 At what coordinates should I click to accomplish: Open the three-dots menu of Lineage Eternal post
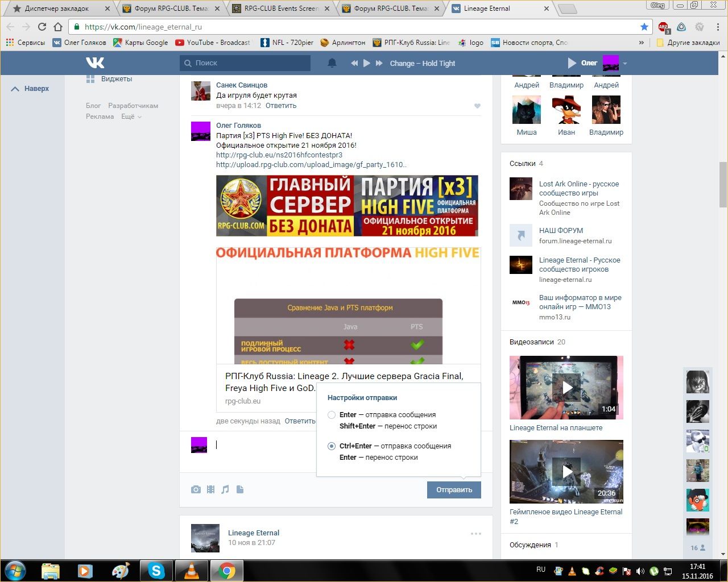(x=476, y=533)
